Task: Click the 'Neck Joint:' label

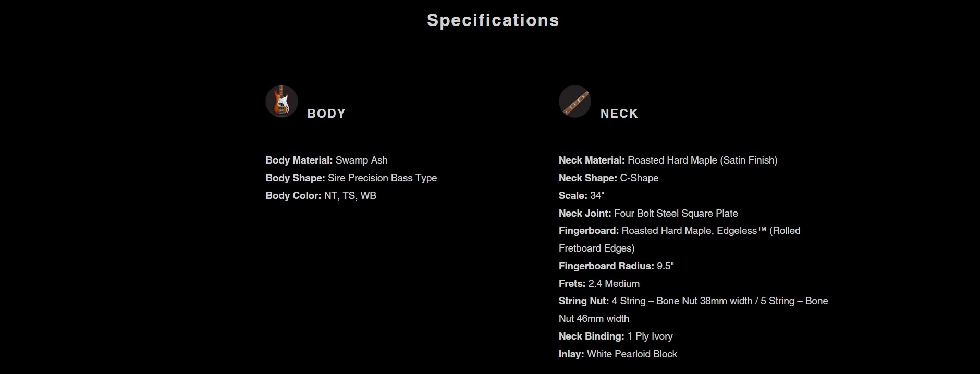Action: click(x=584, y=214)
